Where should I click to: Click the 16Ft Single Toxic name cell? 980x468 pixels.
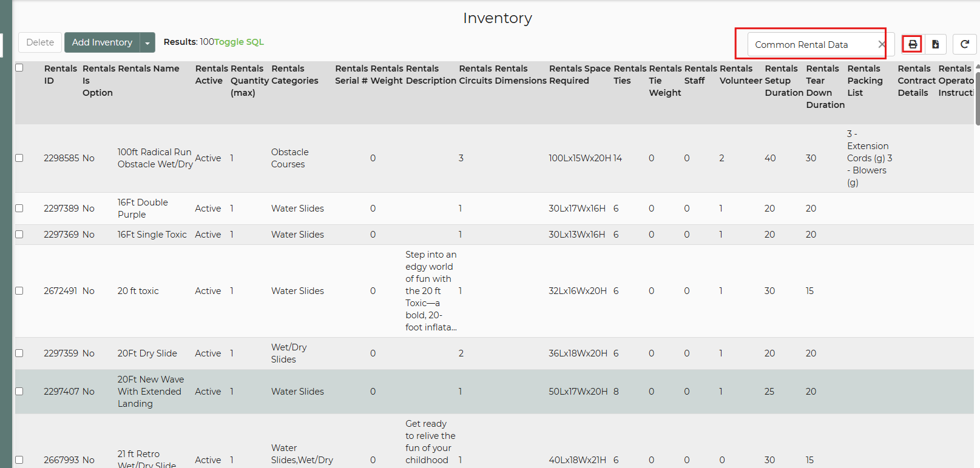[152, 235]
